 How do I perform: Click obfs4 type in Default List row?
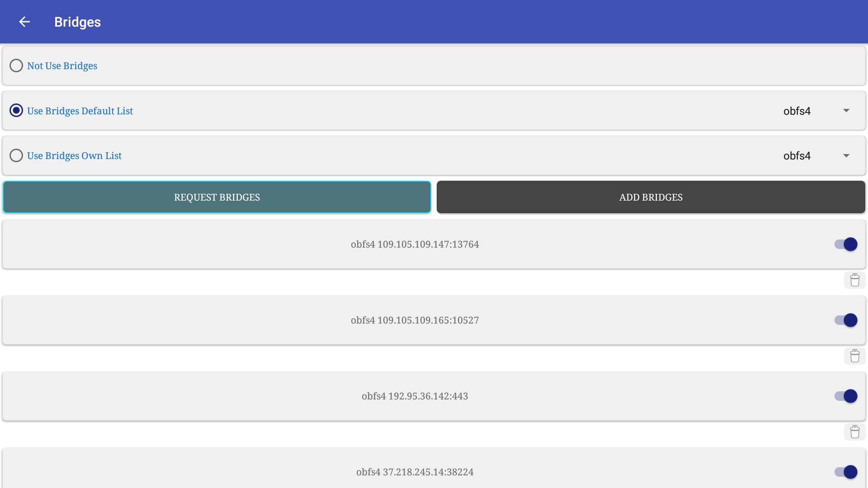(797, 111)
